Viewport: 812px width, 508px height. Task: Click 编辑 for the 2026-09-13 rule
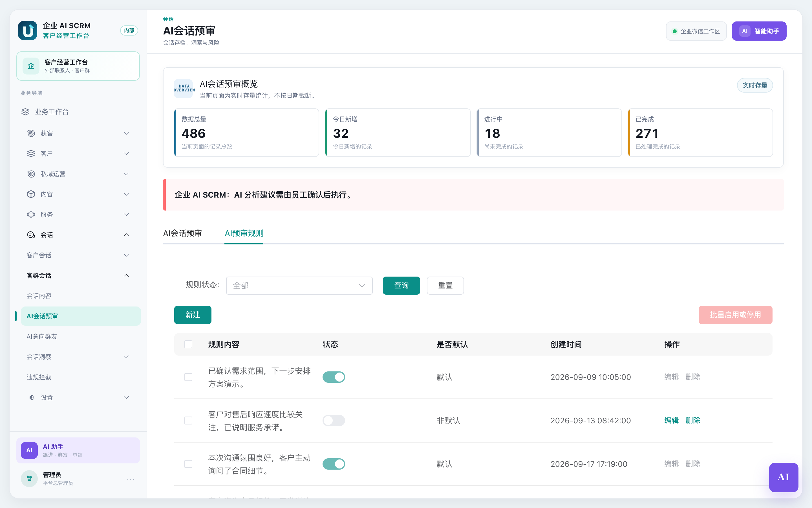[x=671, y=420]
